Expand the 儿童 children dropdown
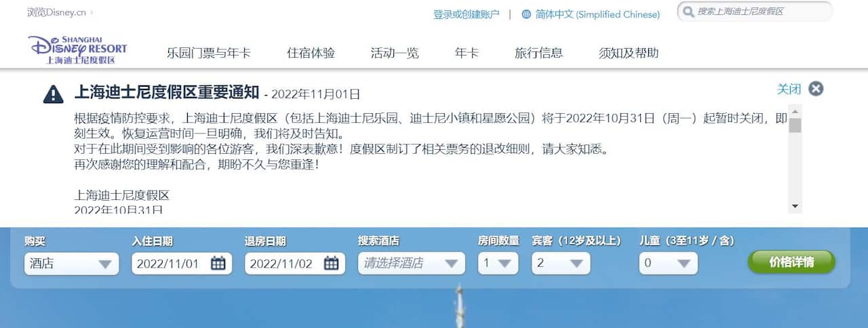Viewport: 868px width, 328px height. click(668, 264)
